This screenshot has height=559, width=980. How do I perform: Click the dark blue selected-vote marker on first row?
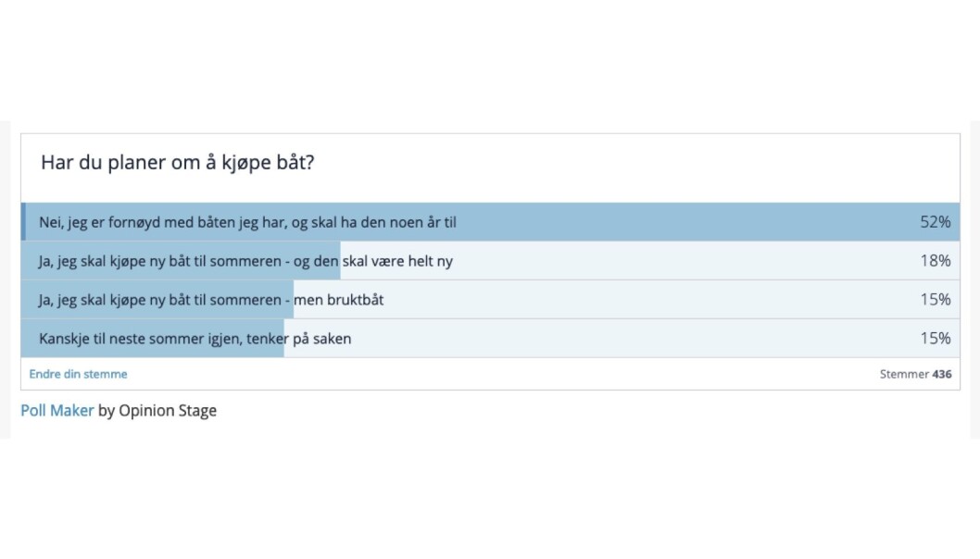[24, 222]
